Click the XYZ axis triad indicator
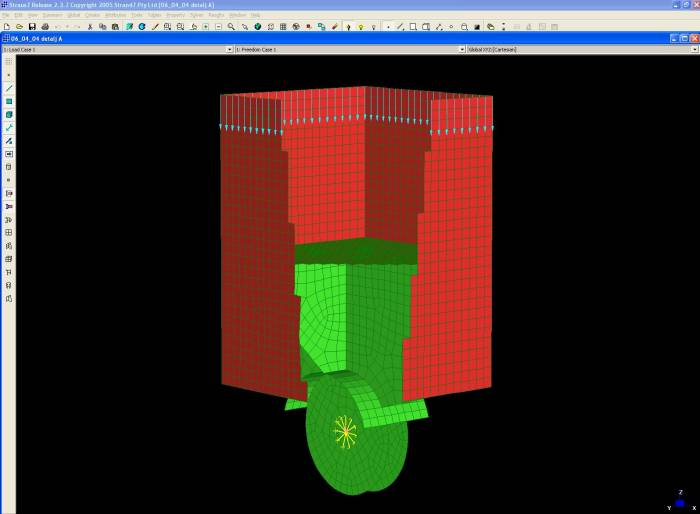Image resolution: width=700 pixels, height=514 pixels. [x=680, y=500]
